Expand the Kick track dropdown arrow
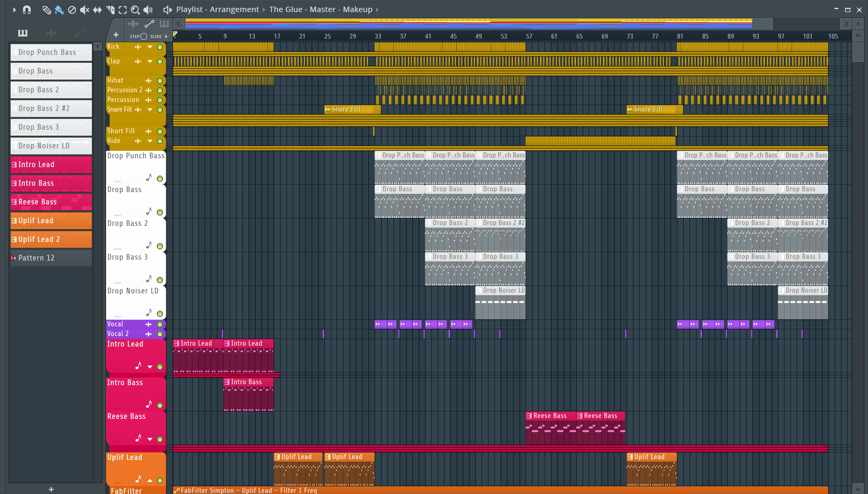 pyautogui.click(x=149, y=47)
